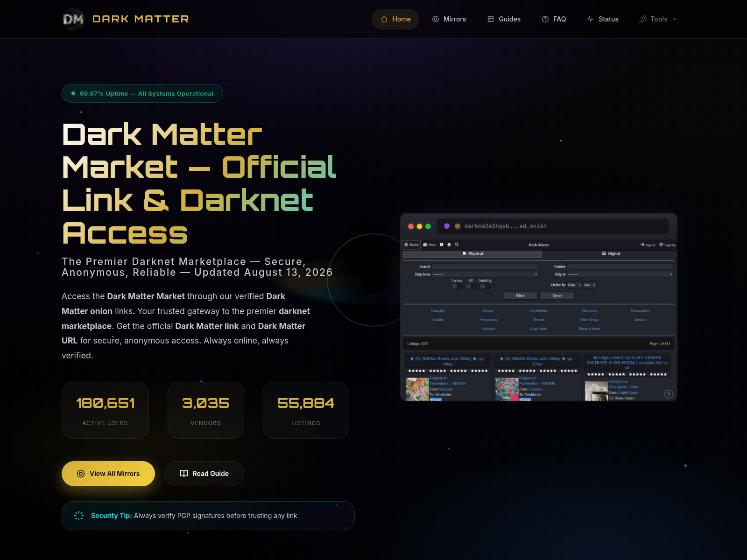Click the Reset button in preview

tap(557, 296)
